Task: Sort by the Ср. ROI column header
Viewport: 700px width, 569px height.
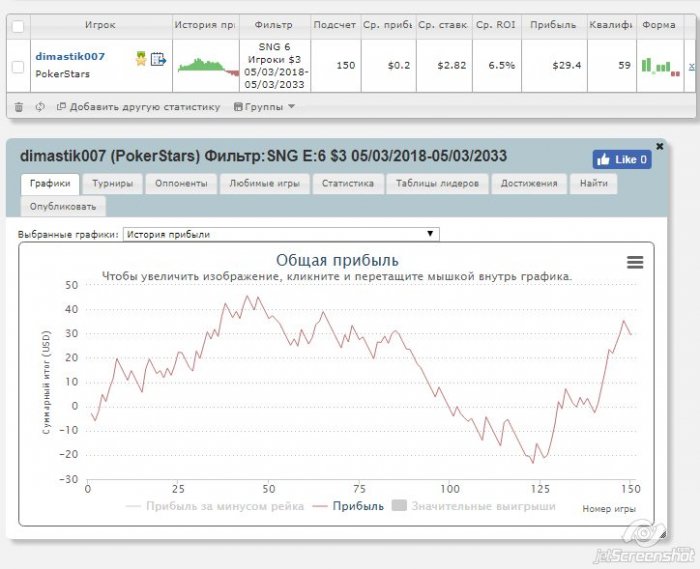Action: click(496, 25)
